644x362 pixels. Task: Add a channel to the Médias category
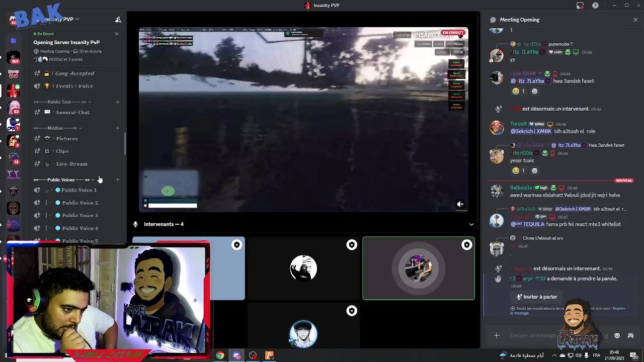click(118, 128)
